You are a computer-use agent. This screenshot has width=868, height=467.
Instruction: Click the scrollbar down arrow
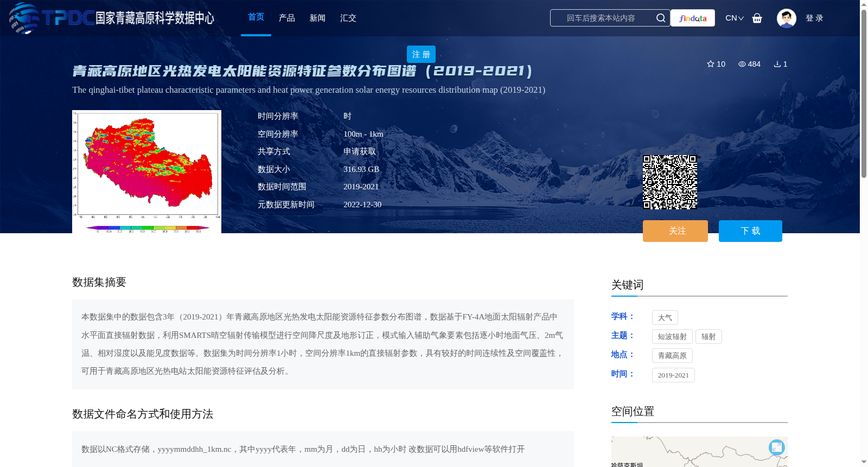click(x=864, y=462)
